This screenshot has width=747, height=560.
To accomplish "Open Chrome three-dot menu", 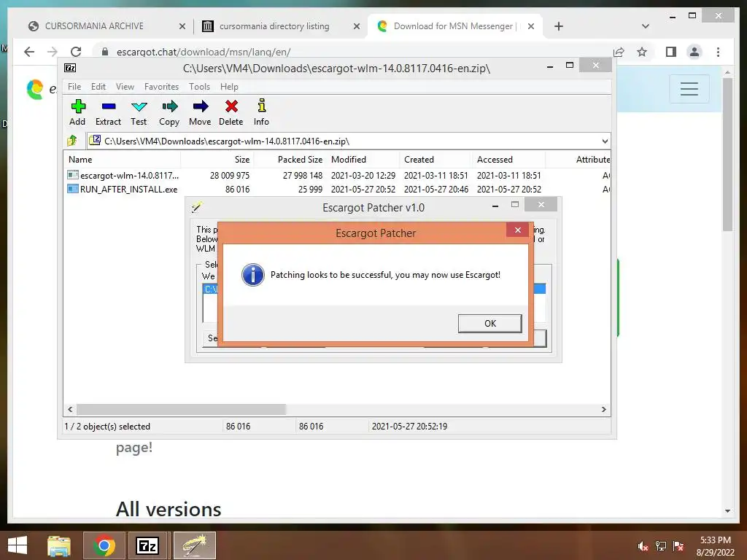I will pos(718,52).
